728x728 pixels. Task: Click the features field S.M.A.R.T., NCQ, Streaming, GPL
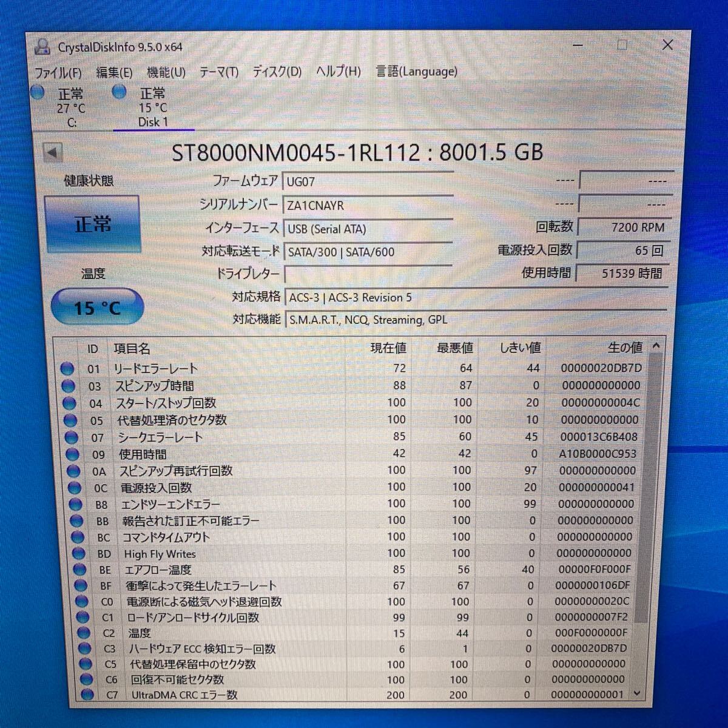[476, 320]
